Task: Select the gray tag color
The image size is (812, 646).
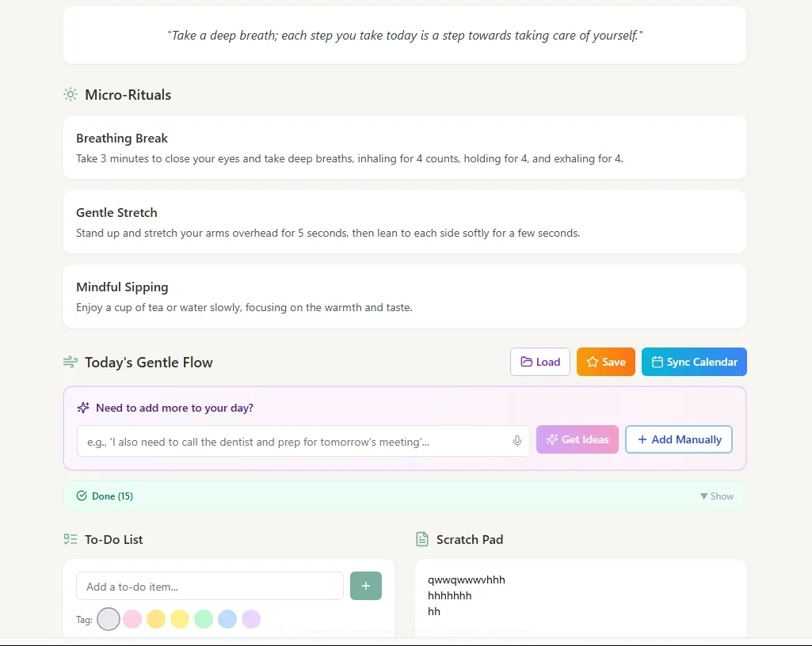Action: point(109,619)
